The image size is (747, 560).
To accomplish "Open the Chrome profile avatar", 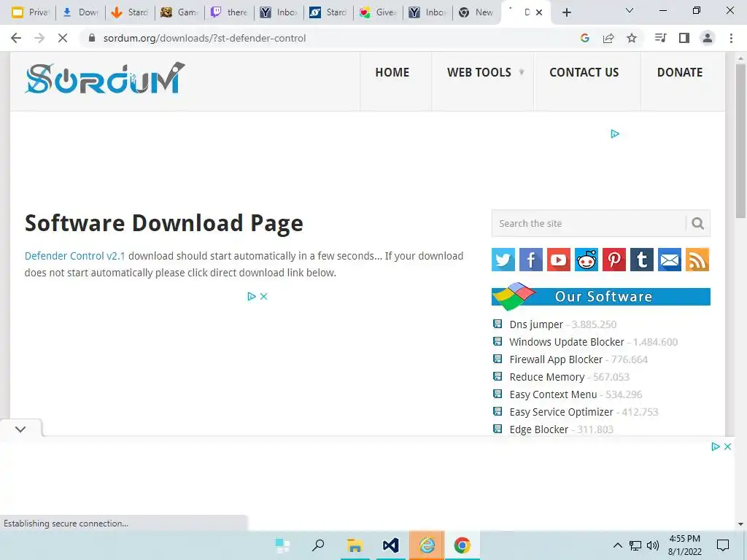I will [708, 38].
